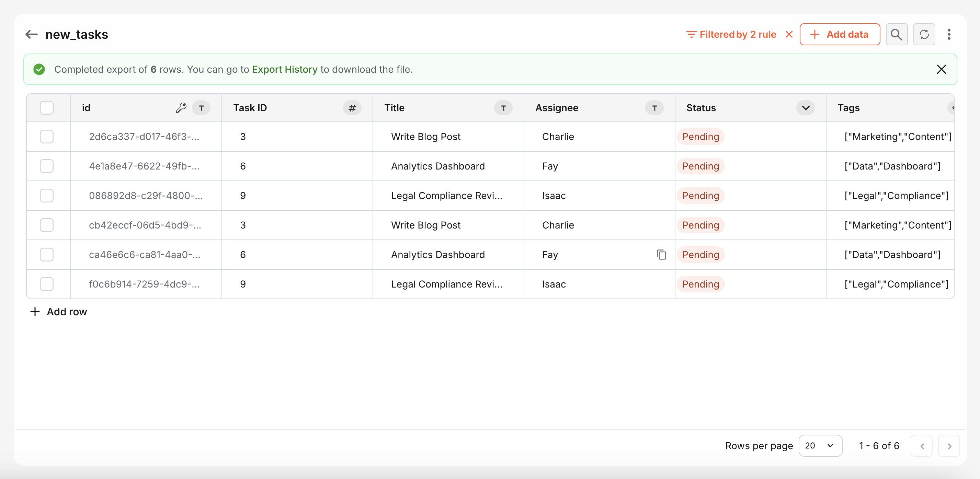980x479 pixels.
Task: Select the row with id 2d6ca337-d017-46f3
Action: point(47,137)
